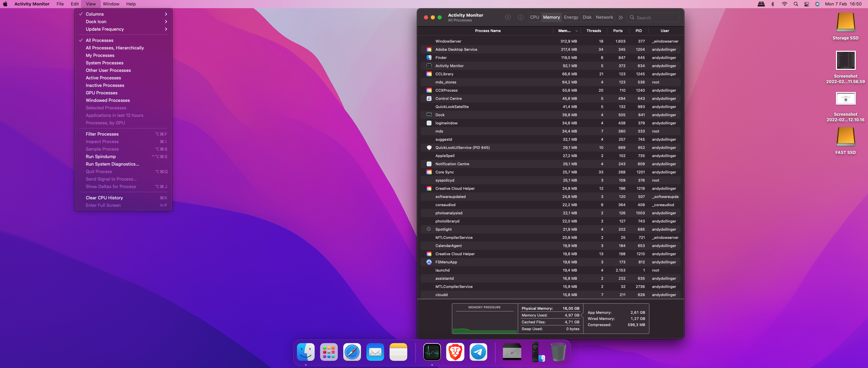Image resolution: width=868 pixels, height=368 pixels.
Task: Enable the Windowed Processes view filter
Action: 108,100
